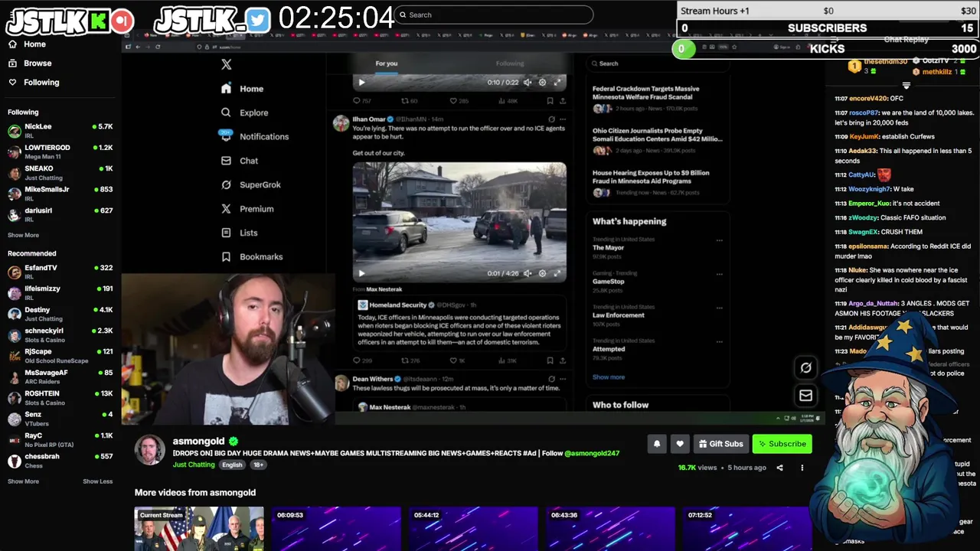Open Kick sidebar Home
The height and width of the screenshot is (551, 980).
point(27,44)
